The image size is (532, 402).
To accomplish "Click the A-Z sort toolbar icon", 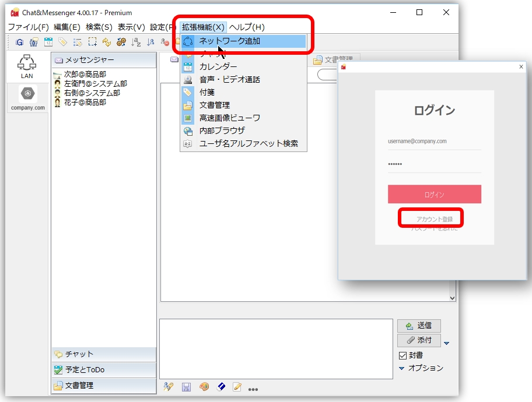I will [x=136, y=42].
